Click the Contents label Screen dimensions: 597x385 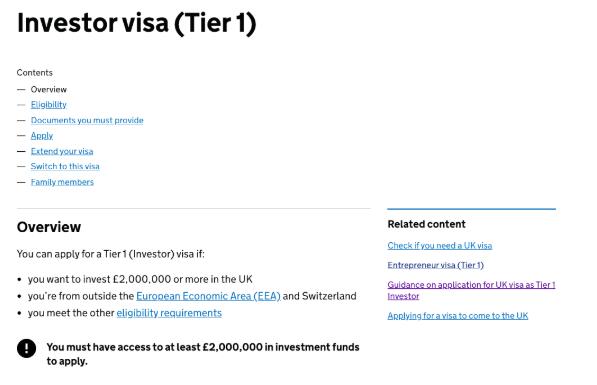(35, 73)
